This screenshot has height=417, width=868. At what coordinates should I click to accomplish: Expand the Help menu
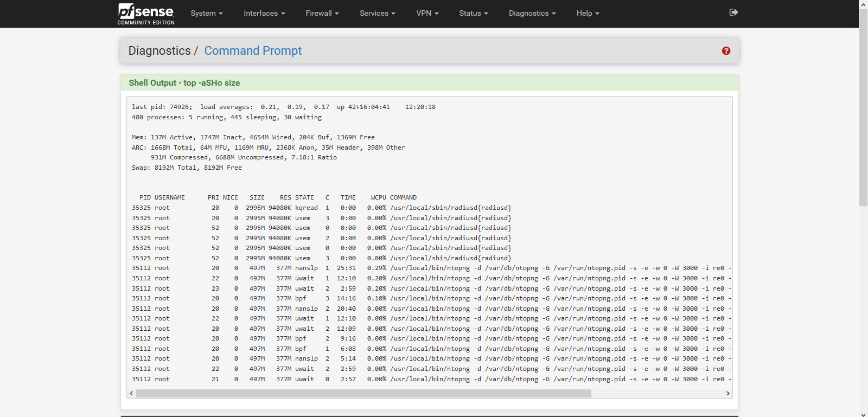pos(588,14)
